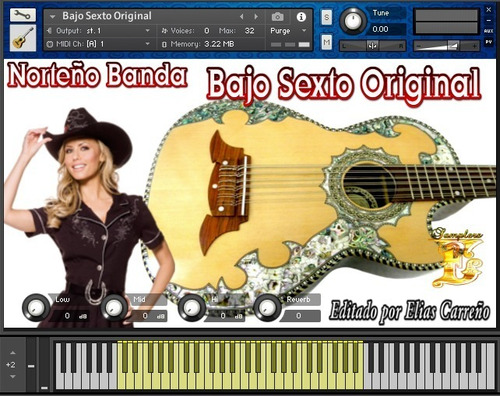Toggle the PV button
Viewport: 500px width, 396px height.
(x=489, y=42)
